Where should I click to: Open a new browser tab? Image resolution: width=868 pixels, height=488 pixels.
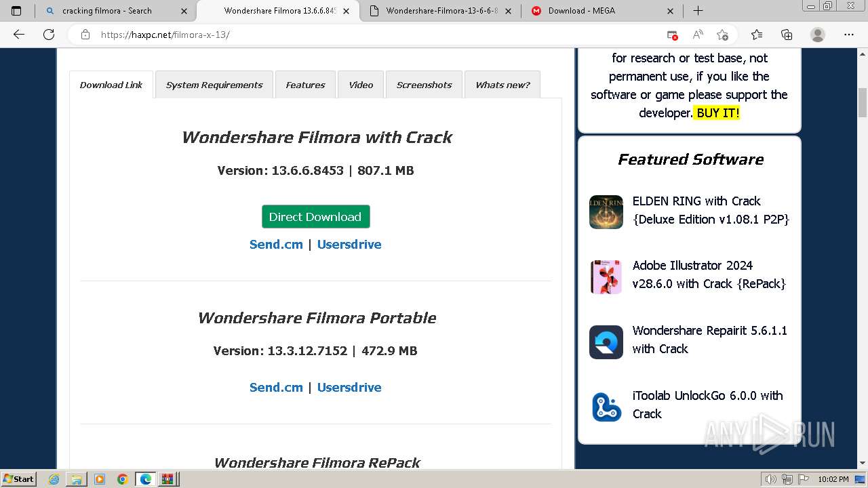[698, 11]
